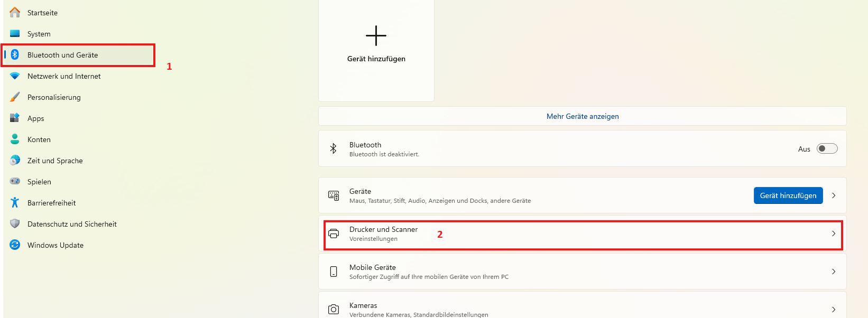The height and width of the screenshot is (318, 868).
Task: Click the Personalisierung paintbrush icon
Action: 15,97
